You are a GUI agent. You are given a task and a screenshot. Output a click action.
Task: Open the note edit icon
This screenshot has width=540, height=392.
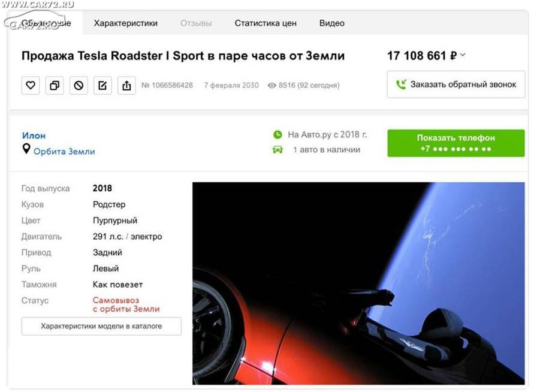[x=102, y=85]
